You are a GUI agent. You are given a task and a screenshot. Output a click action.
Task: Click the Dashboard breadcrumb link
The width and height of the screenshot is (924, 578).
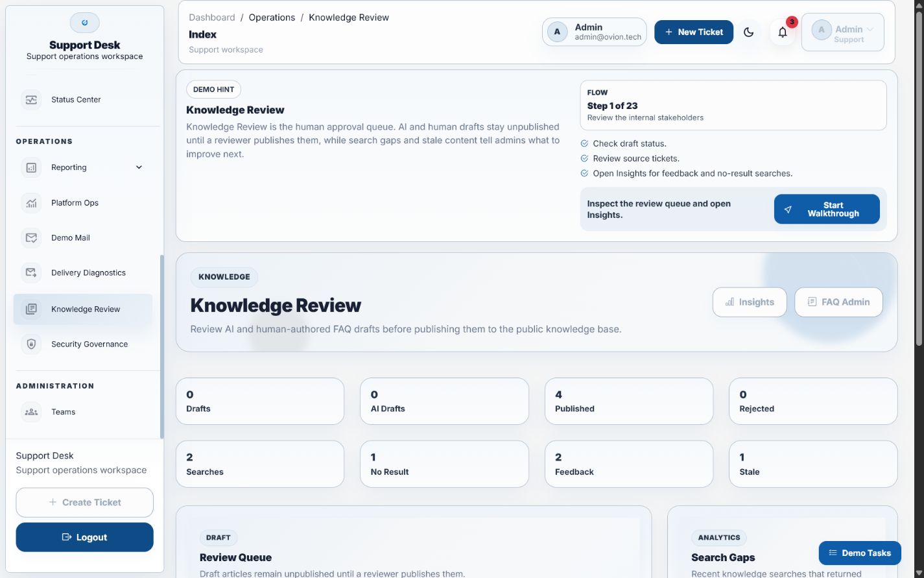(212, 18)
